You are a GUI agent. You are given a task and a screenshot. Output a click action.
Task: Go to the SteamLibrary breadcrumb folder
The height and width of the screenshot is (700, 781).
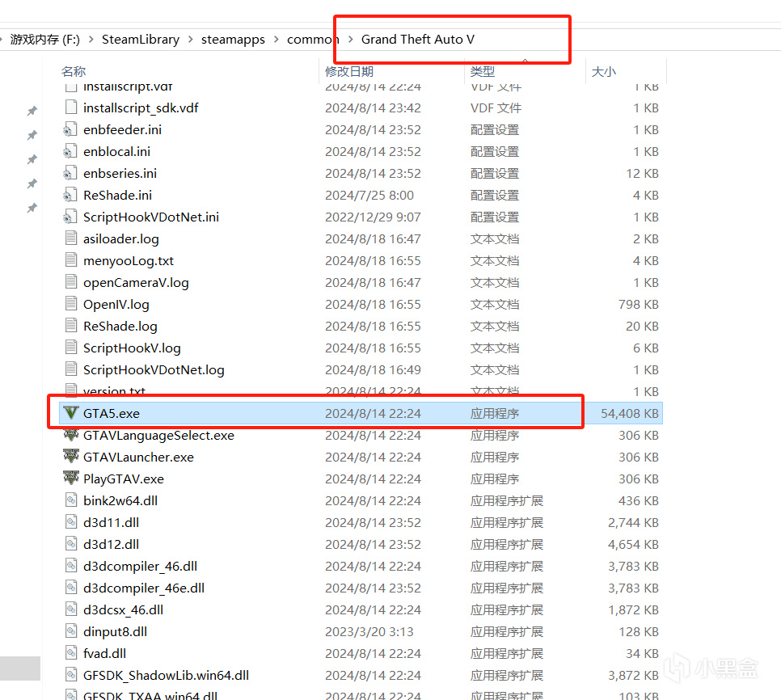[x=141, y=40]
